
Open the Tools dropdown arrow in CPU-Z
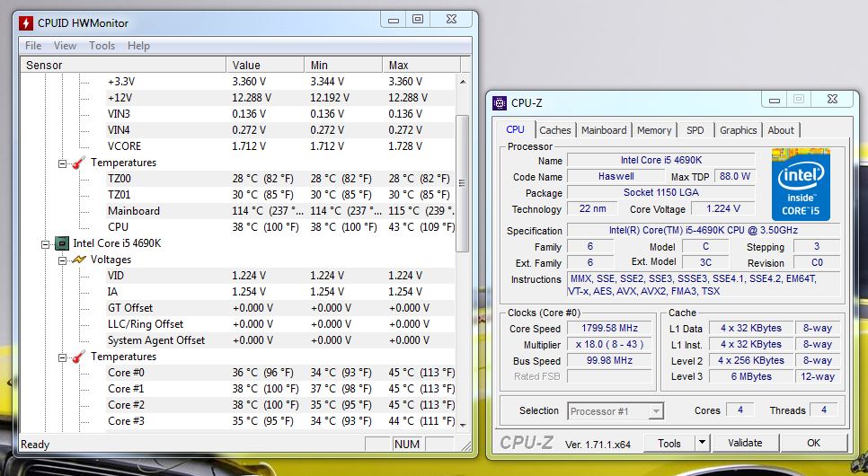tap(702, 443)
